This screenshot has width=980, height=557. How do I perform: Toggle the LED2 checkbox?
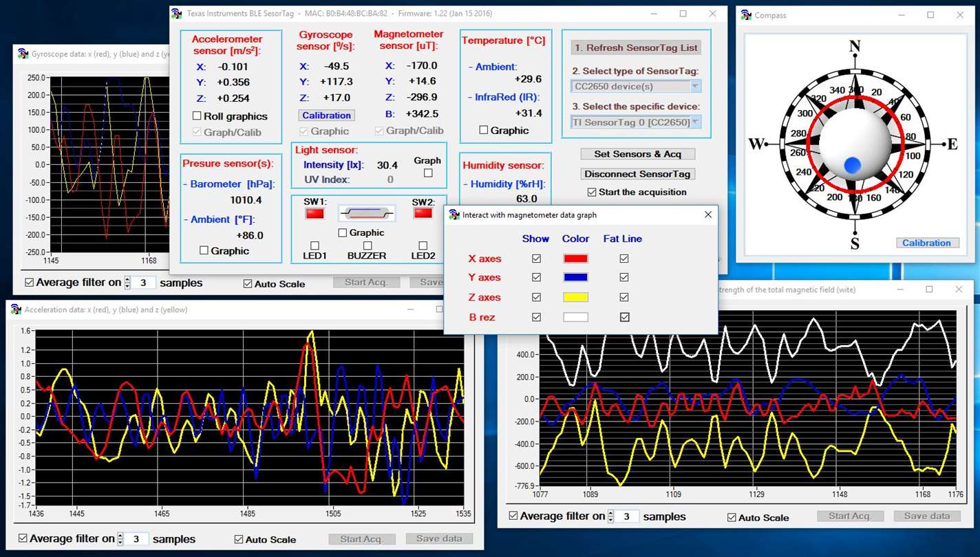click(423, 245)
